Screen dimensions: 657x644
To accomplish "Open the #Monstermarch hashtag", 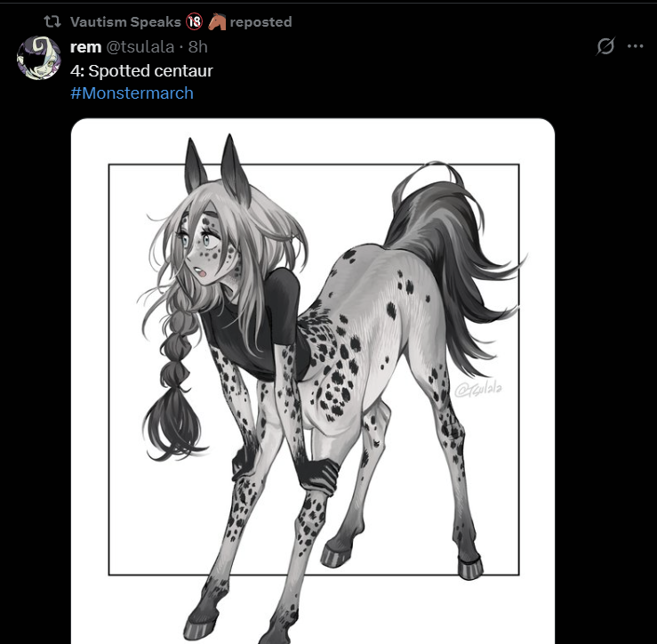I will point(132,93).
